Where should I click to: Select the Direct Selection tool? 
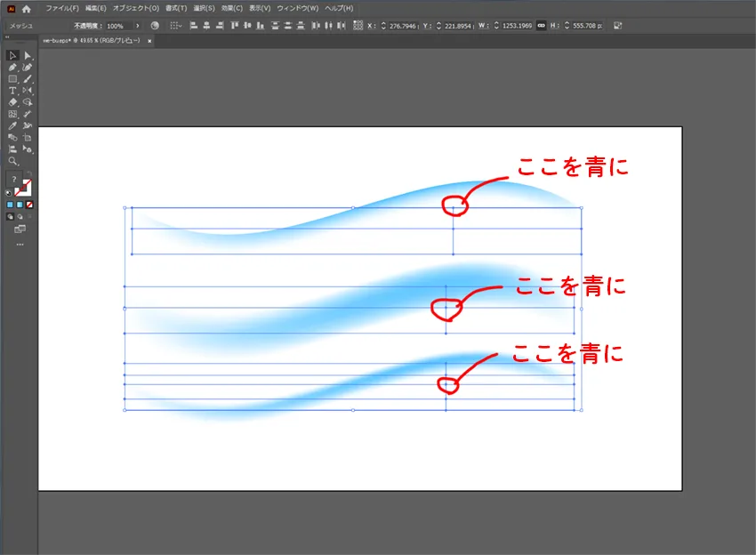tap(28, 55)
